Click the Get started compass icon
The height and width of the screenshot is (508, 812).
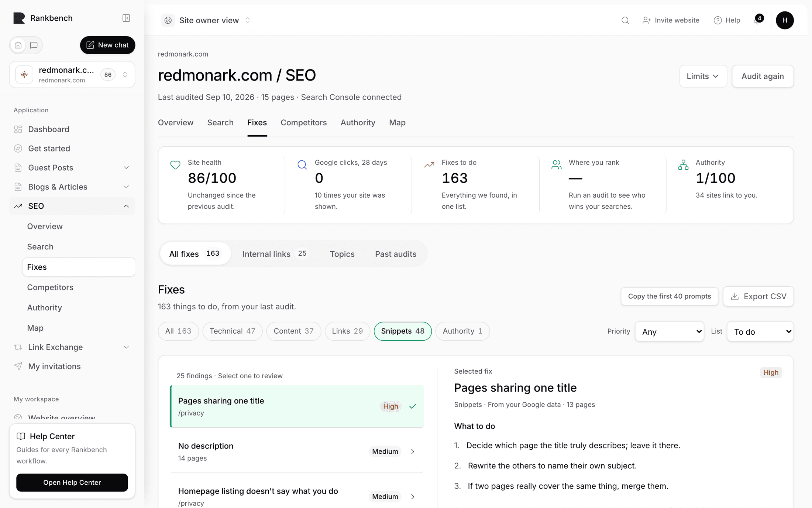coord(18,149)
